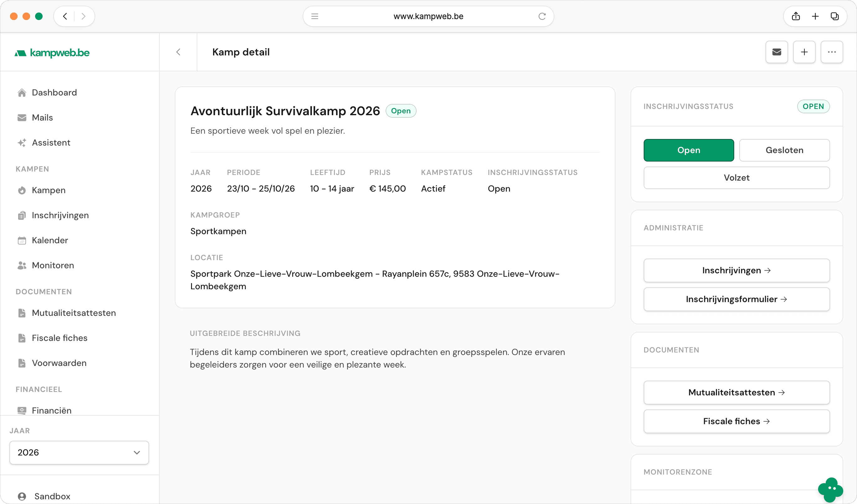
Task: Click the browser forward arrow
Action: [83, 16]
